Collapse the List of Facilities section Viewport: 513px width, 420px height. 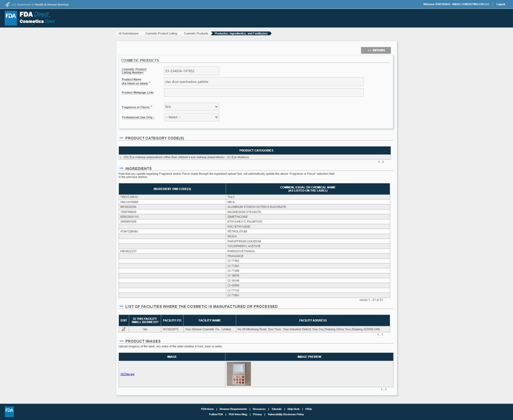pos(121,306)
